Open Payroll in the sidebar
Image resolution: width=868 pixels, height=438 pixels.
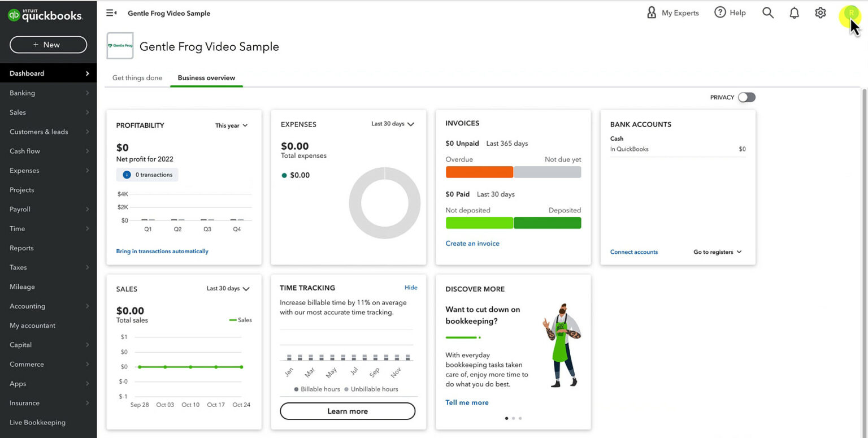click(49, 209)
